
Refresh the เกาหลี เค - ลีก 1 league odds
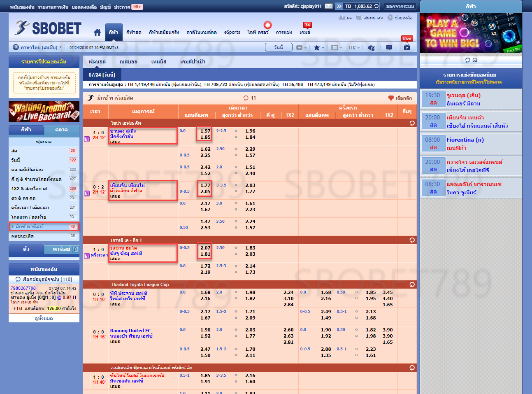(x=412, y=240)
